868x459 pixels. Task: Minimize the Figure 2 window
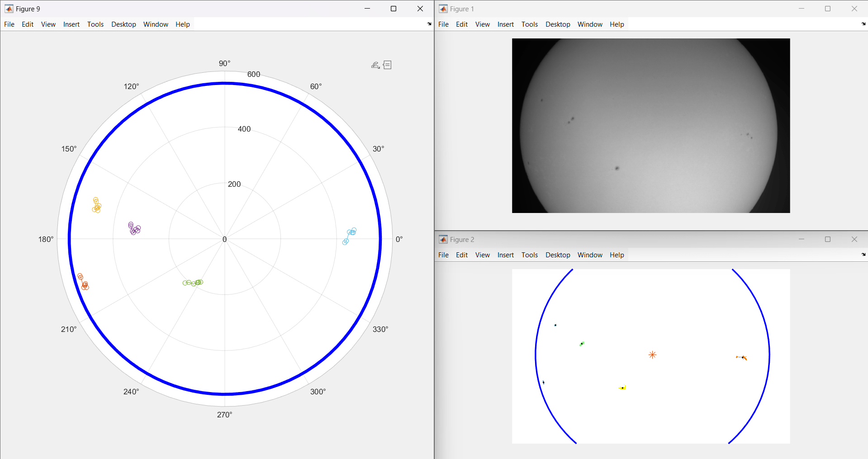[801, 240]
